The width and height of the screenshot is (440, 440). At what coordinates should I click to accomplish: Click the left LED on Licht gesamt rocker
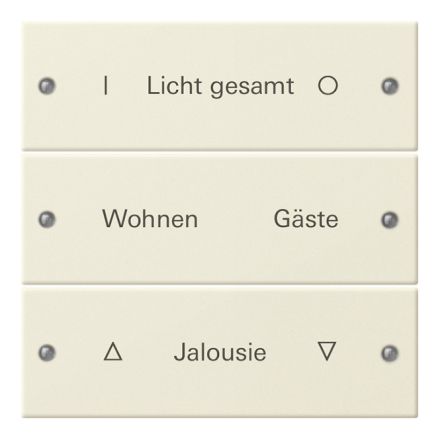tap(47, 86)
